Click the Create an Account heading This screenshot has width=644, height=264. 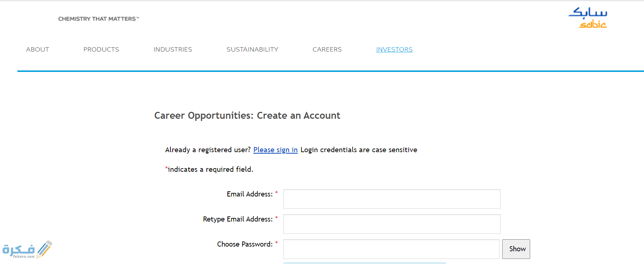tap(247, 115)
